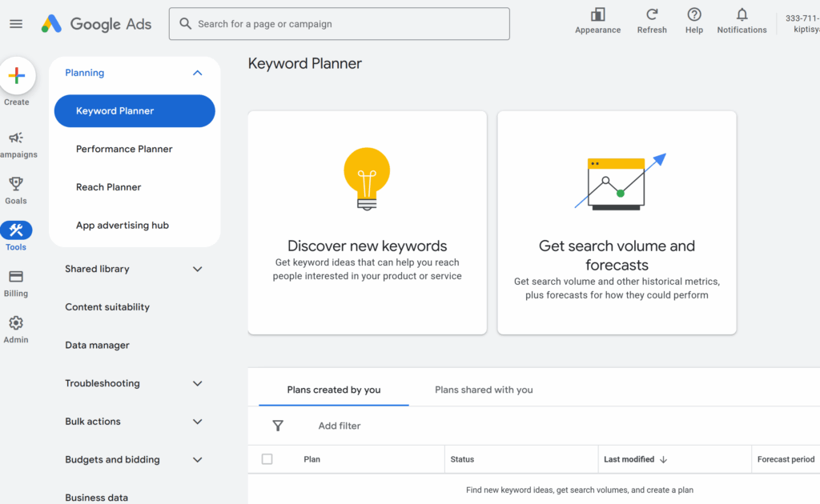
Task: Expand the Bulk actions section
Action: (x=197, y=422)
